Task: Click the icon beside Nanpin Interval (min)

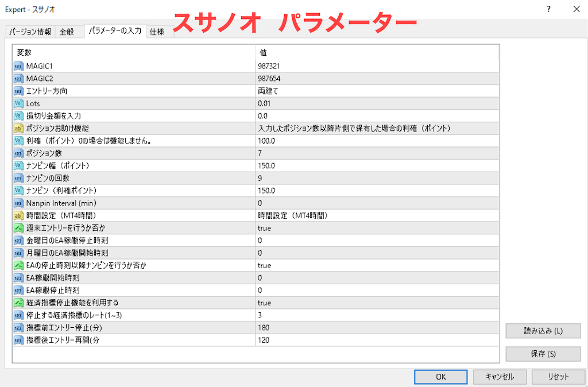Action: point(18,203)
